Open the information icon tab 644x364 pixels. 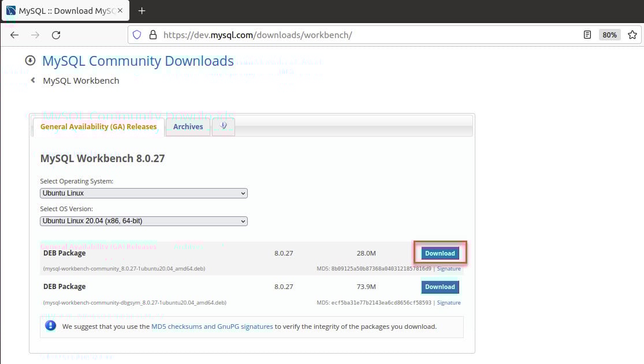(x=224, y=126)
